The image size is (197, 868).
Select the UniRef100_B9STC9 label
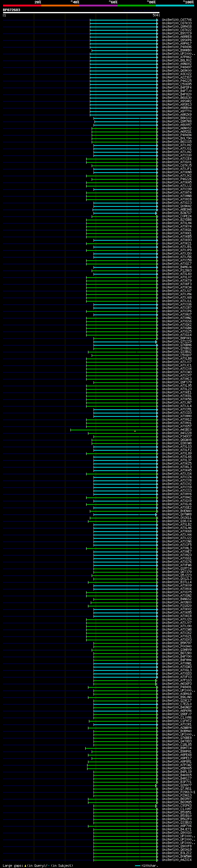(x=176, y=33)
